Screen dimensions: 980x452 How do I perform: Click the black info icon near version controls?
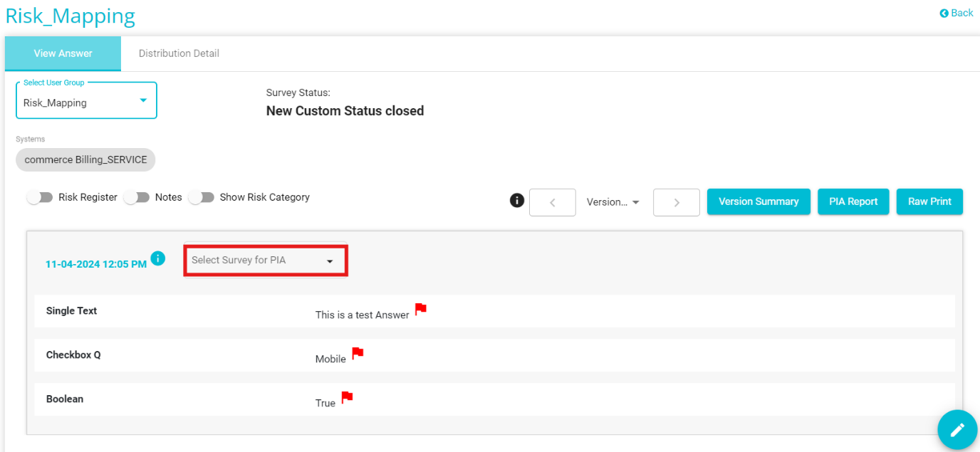click(517, 201)
